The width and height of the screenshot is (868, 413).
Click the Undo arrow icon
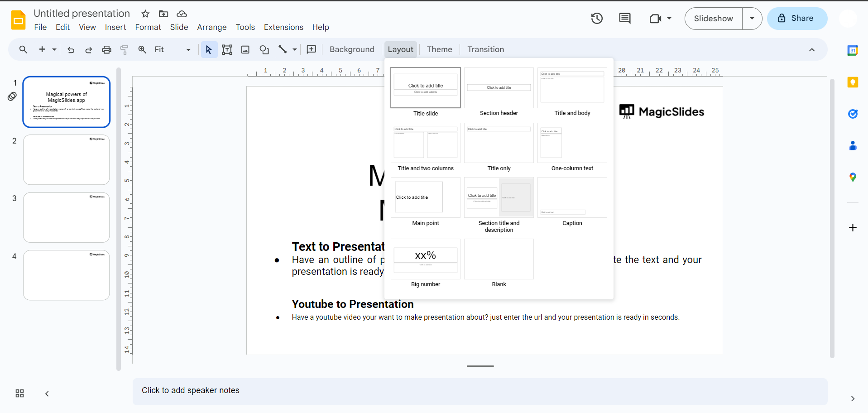pyautogui.click(x=71, y=50)
